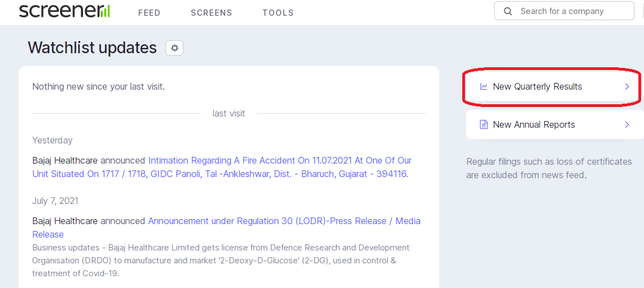Open the FEED menu item
Screen dimensions: 644x288
click(x=149, y=13)
